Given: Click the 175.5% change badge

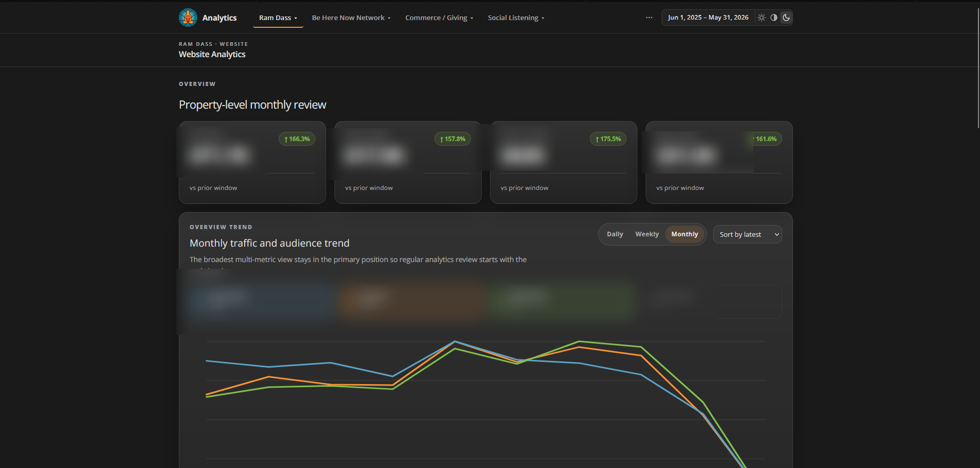Looking at the screenshot, I should (x=608, y=139).
